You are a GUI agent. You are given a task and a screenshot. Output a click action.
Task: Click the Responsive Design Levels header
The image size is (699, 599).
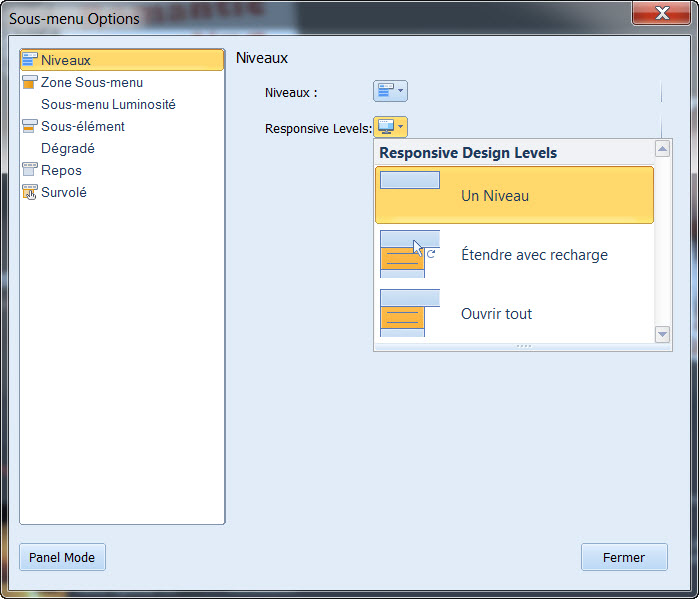pyautogui.click(x=468, y=153)
